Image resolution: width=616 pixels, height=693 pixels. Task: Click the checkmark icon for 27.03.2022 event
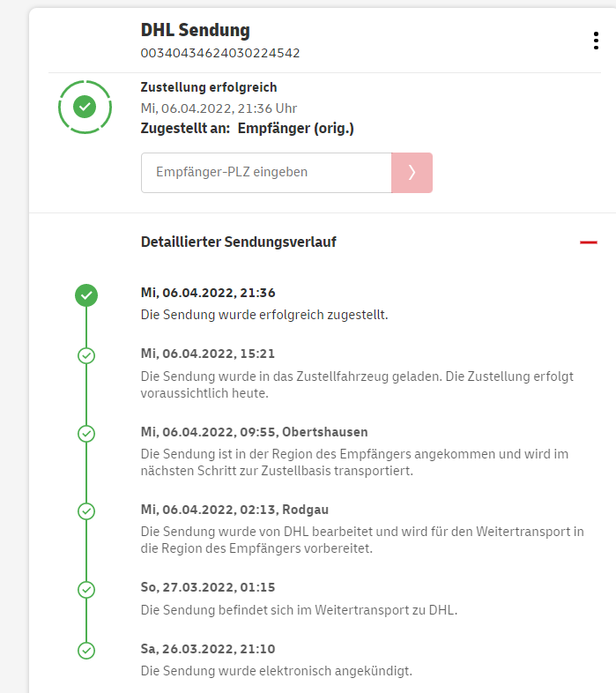coord(86,589)
